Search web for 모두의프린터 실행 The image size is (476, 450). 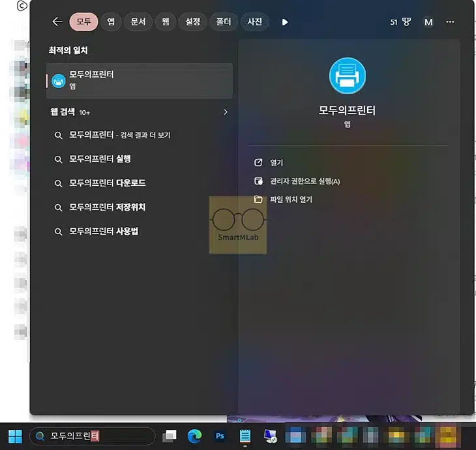pyautogui.click(x=100, y=159)
